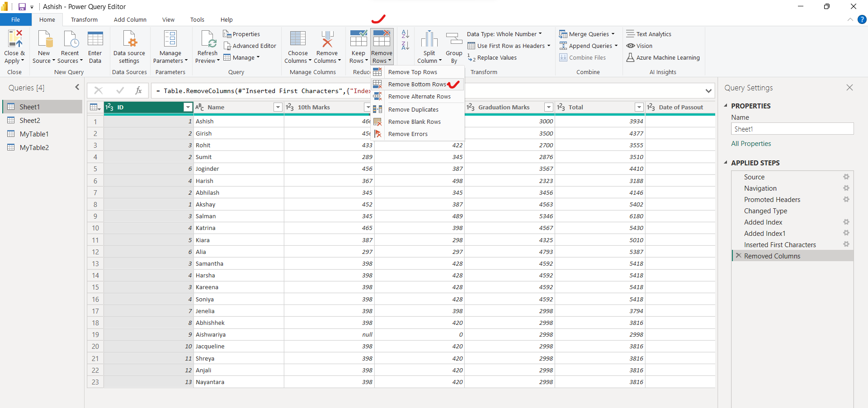Viewport: 868px width, 408px height.
Task: Click gear icon for Added Index step
Action: click(846, 222)
